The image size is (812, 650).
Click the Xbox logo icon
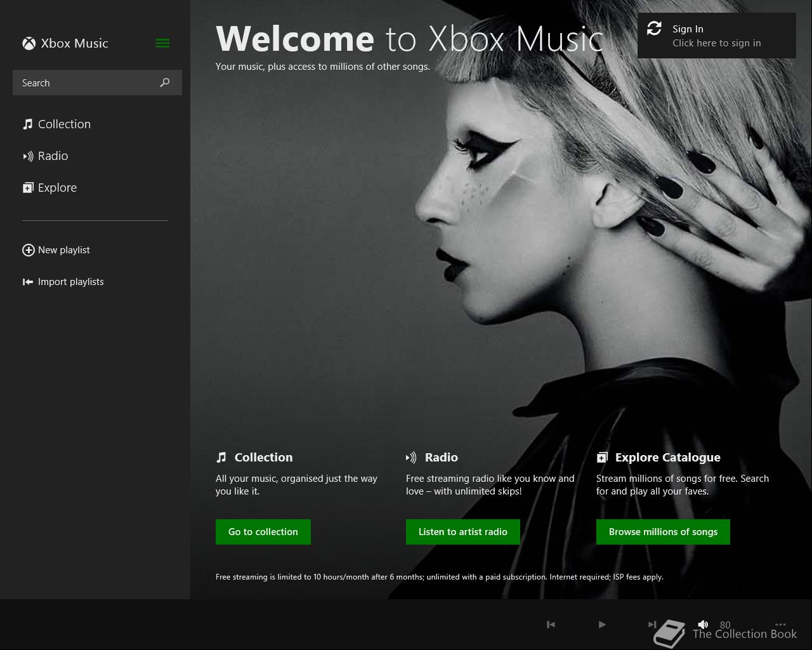pos(29,43)
